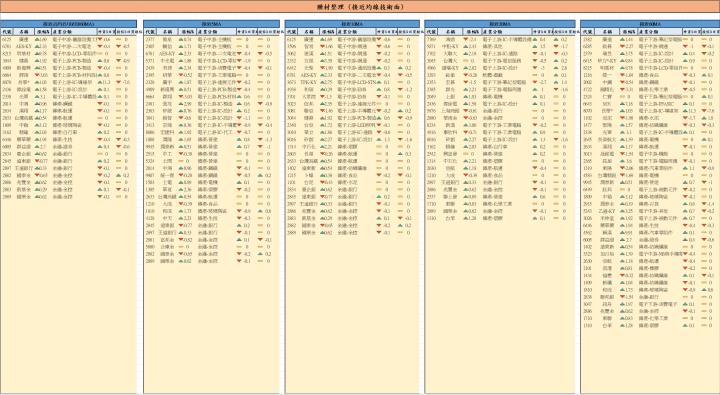Select the 台灣大 name cell in 接近20MA table

(450, 61)
